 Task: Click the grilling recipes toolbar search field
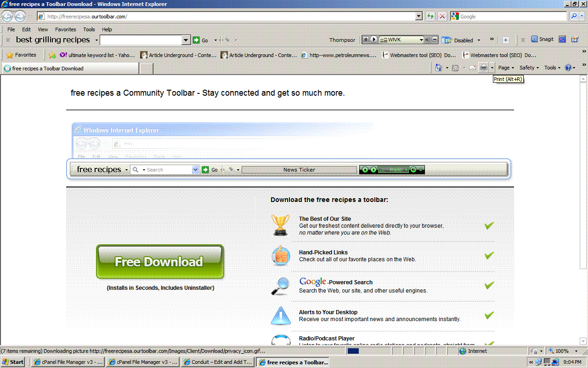click(x=141, y=40)
